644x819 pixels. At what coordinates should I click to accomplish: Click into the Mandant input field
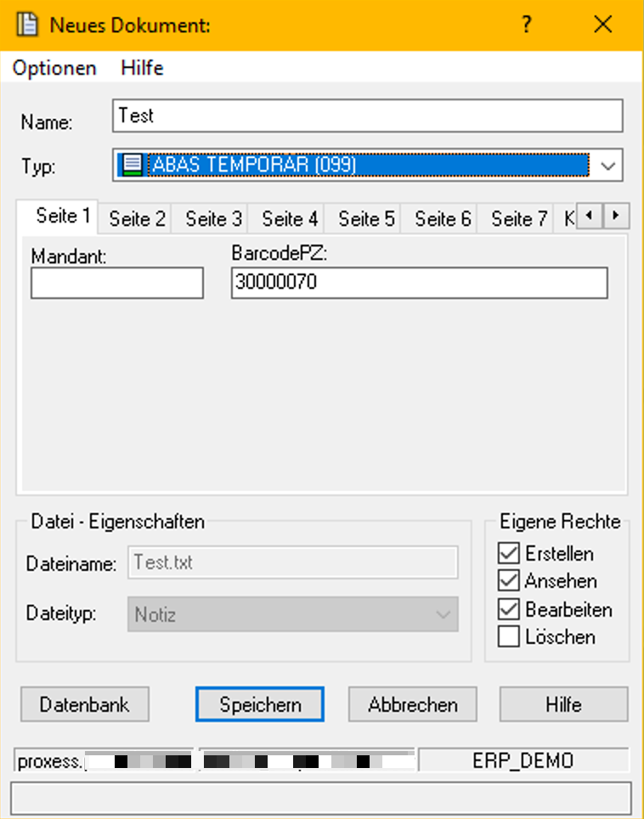pos(117,283)
